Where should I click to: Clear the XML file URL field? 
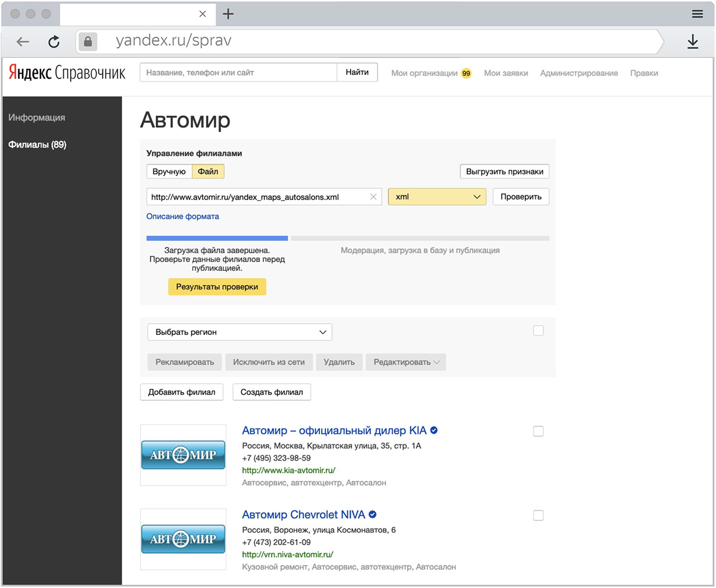pyautogui.click(x=373, y=197)
